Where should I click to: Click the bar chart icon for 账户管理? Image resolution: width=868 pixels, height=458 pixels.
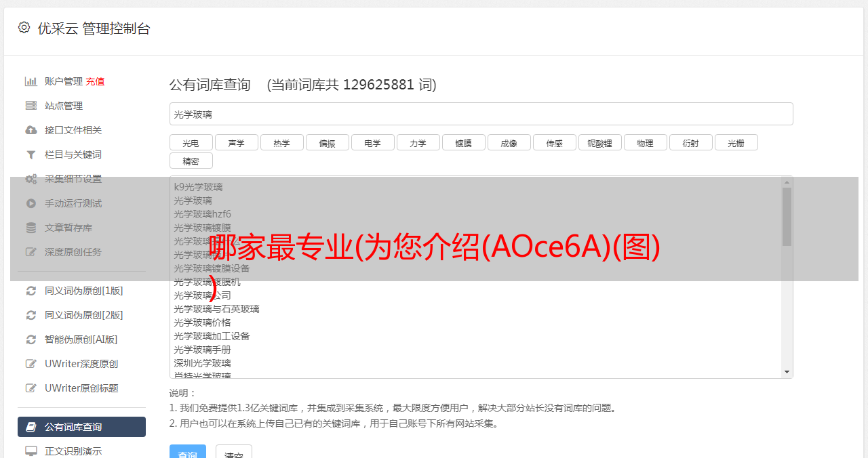coord(31,81)
